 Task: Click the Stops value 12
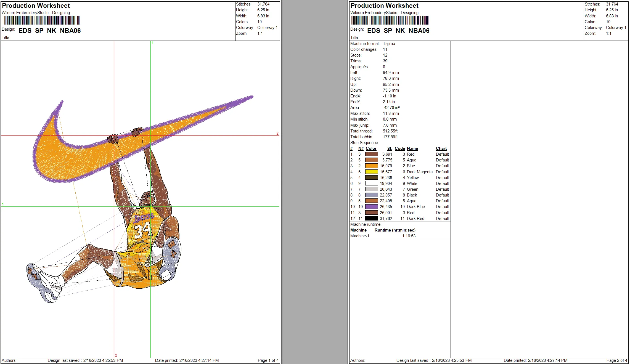pyautogui.click(x=385, y=55)
